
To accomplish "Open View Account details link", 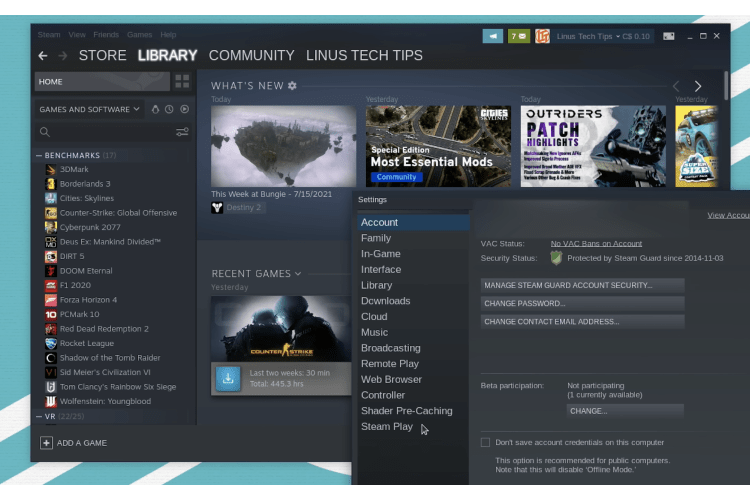I will (728, 215).
